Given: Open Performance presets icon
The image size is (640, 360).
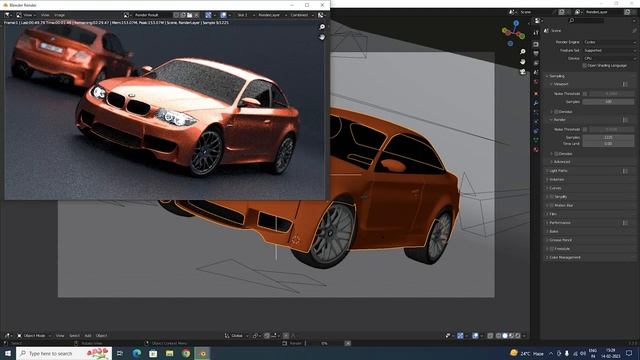Looking at the screenshot, I should coord(625,223).
